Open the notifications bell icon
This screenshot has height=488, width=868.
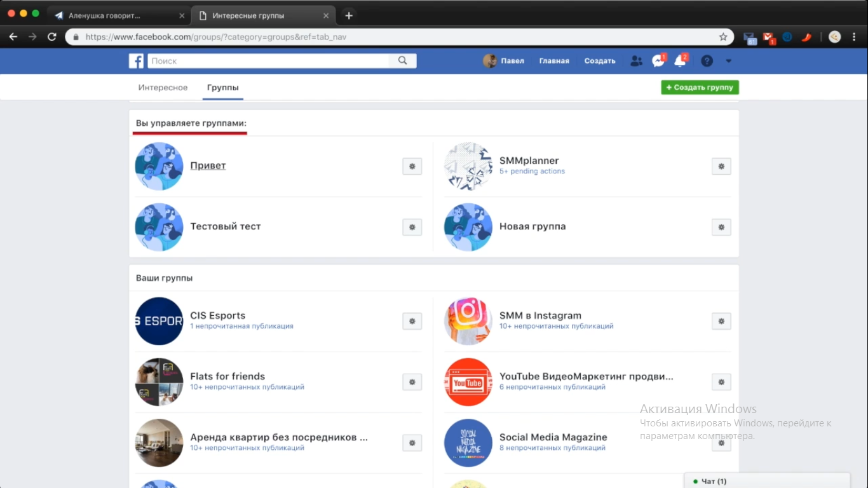click(680, 61)
